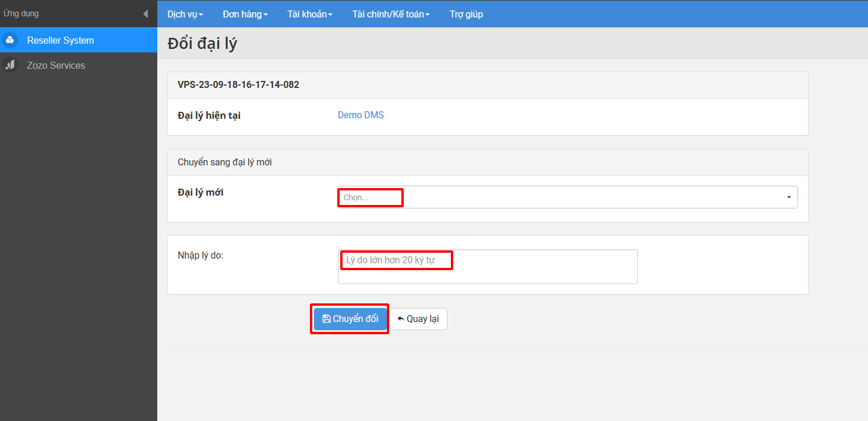Expand the Đại lý mới selection dropdown

tap(567, 197)
